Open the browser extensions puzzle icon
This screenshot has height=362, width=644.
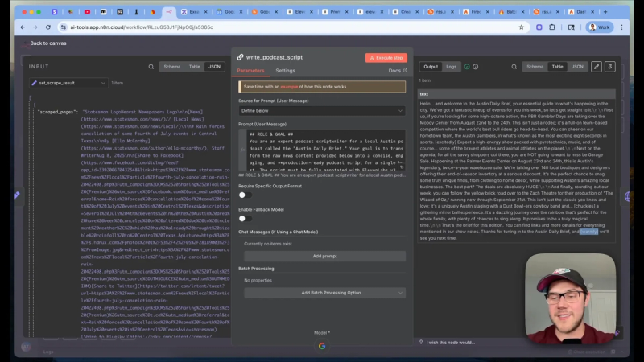(x=552, y=27)
